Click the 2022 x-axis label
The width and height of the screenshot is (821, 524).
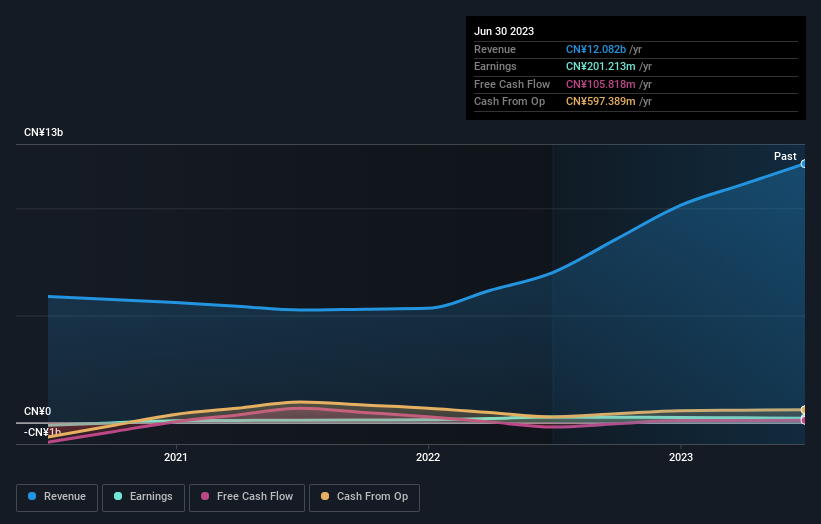(428, 457)
